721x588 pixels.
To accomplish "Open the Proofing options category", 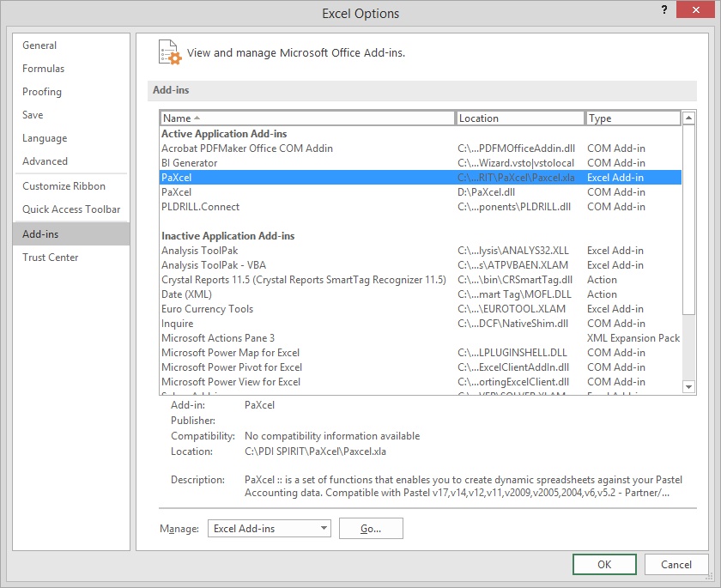I will [71, 92].
